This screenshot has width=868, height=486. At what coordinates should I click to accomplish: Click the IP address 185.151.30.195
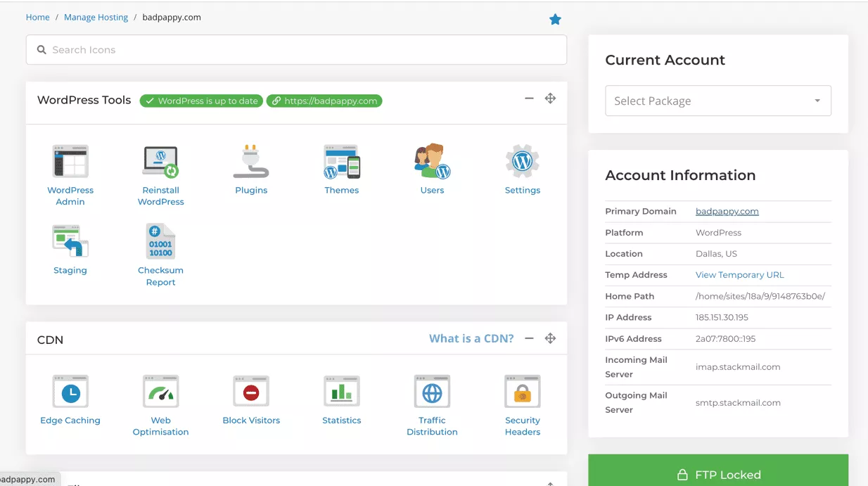click(x=722, y=317)
